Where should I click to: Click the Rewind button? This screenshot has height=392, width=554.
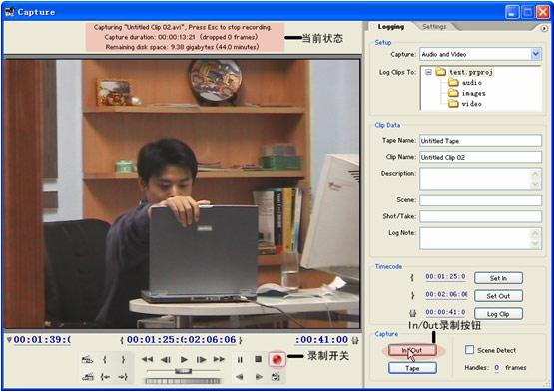(147, 359)
